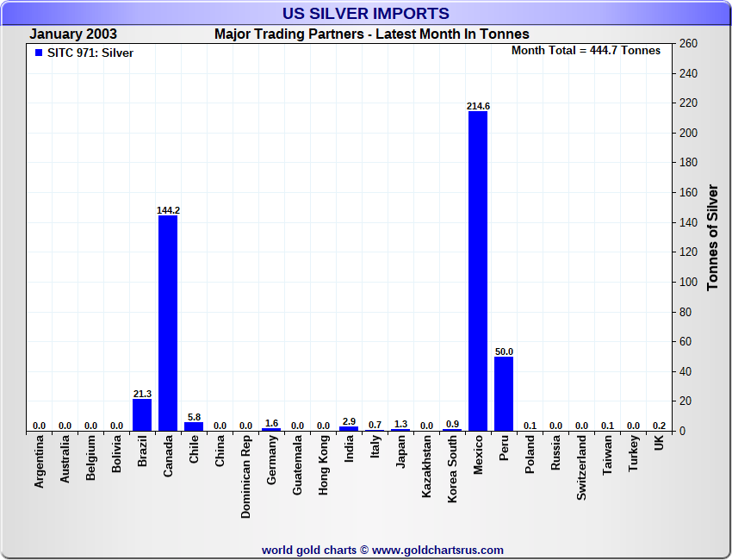Click the Dominican Rep x-axis label
The image size is (732, 560).
tap(246, 476)
